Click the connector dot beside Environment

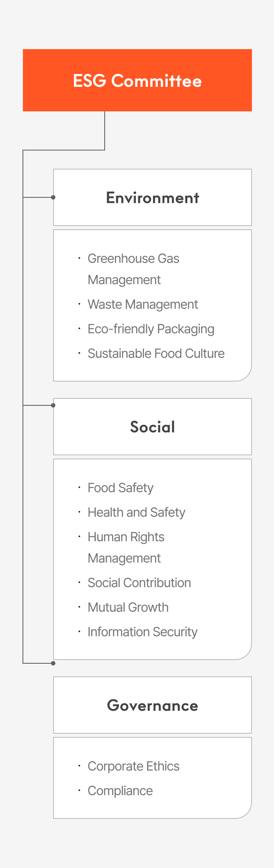(53, 197)
